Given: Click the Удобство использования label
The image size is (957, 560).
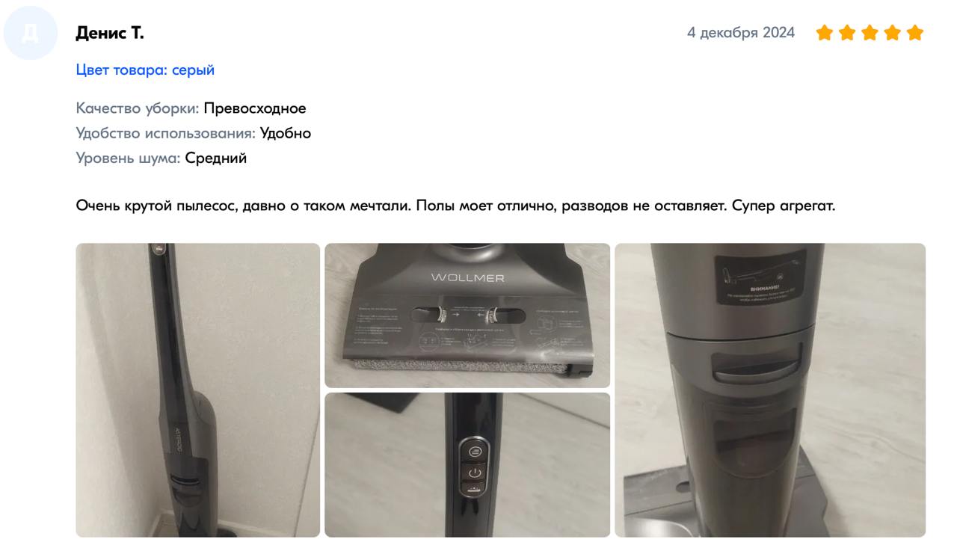Looking at the screenshot, I should [166, 133].
